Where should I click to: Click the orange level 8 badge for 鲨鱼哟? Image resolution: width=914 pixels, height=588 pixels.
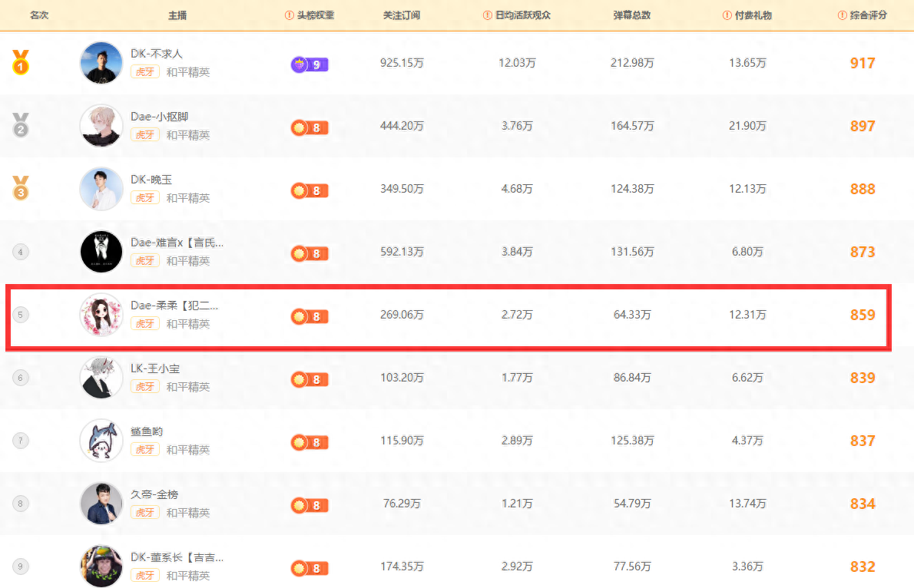point(310,442)
